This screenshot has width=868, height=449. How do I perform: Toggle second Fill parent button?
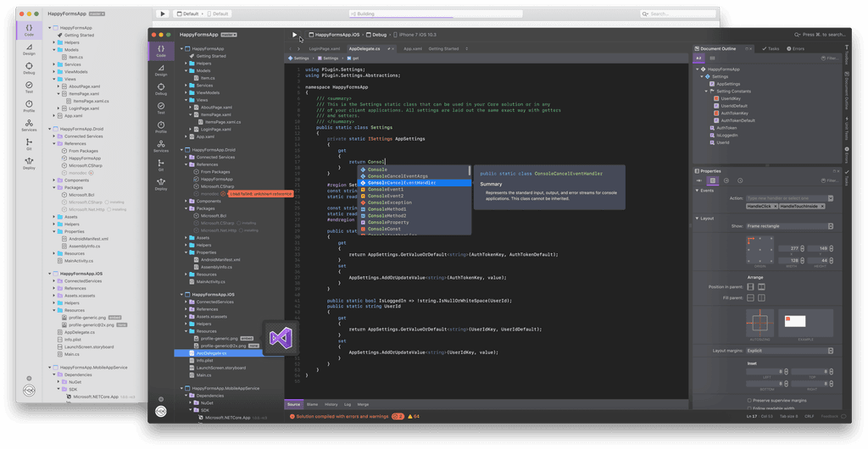(x=761, y=297)
